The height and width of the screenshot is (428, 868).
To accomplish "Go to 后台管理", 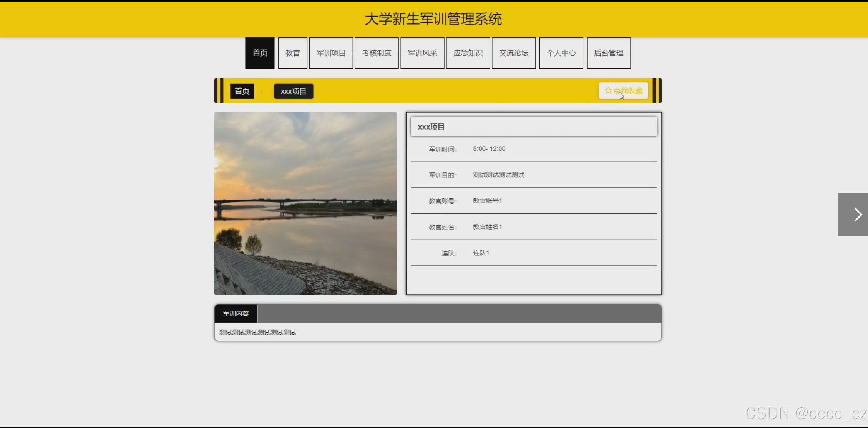I will pyautogui.click(x=609, y=53).
